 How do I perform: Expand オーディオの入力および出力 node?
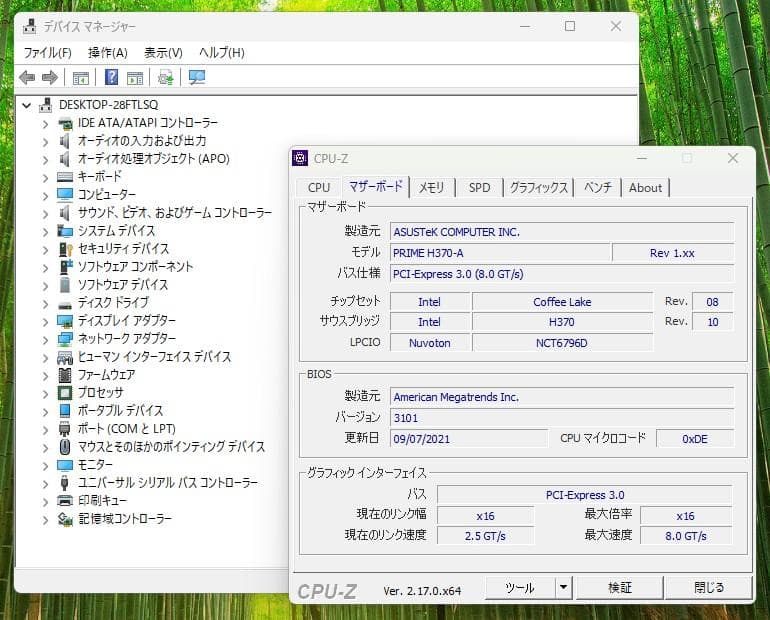(46, 142)
